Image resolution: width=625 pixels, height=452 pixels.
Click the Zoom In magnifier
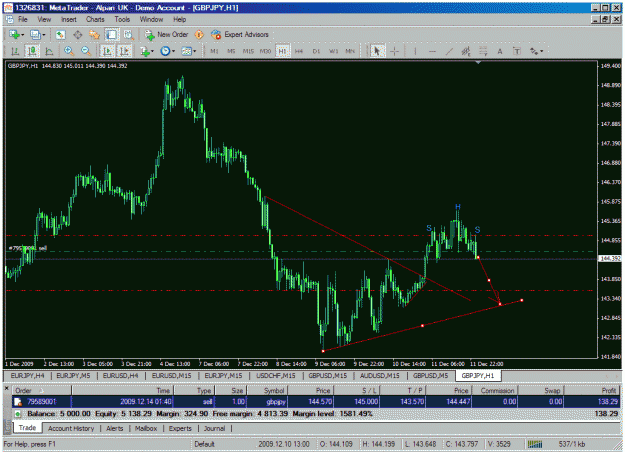point(69,51)
